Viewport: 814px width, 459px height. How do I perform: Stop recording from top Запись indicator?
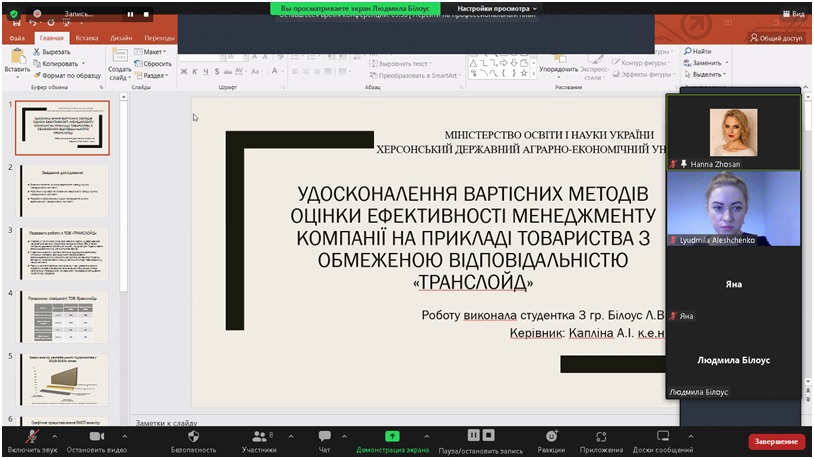coord(146,15)
